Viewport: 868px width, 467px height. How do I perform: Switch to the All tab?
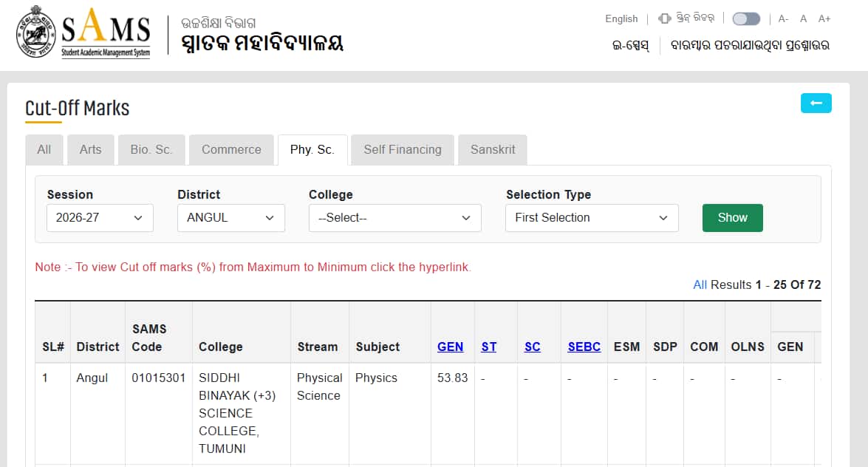[x=44, y=149]
